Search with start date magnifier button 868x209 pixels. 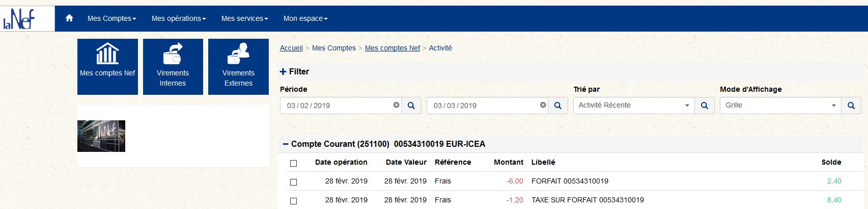[x=411, y=106]
